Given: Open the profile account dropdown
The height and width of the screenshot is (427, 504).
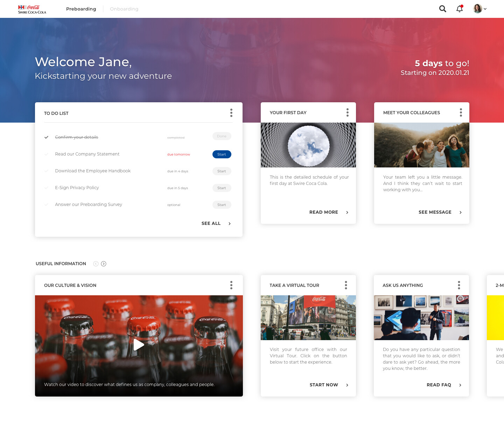Looking at the screenshot, I should coord(485,9).
